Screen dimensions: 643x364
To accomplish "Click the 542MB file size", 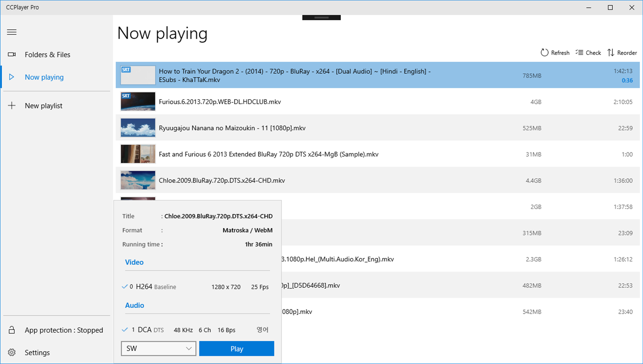I will point(532,311).
